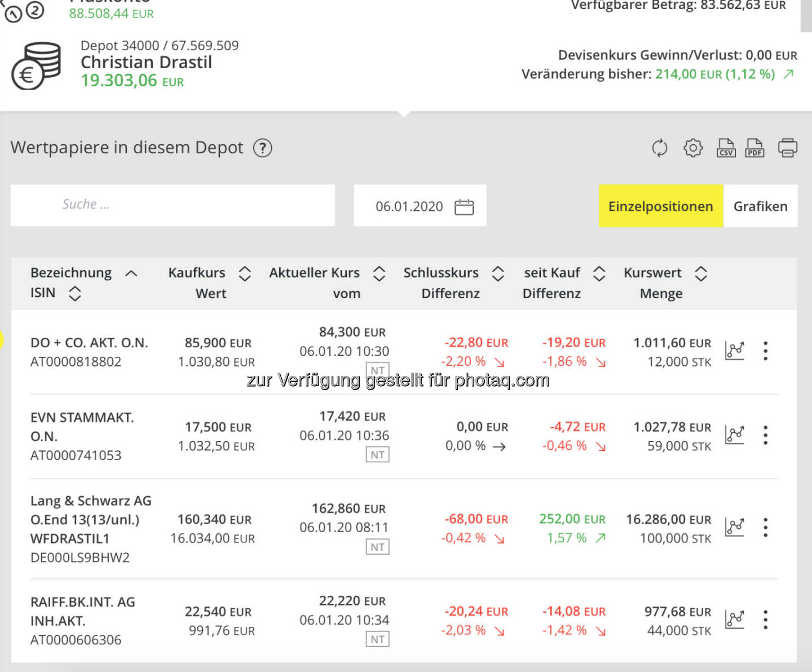Open the three-dot menu for EVN STAMMAKT.
The image size is (812, 672).
pos(765,435)
